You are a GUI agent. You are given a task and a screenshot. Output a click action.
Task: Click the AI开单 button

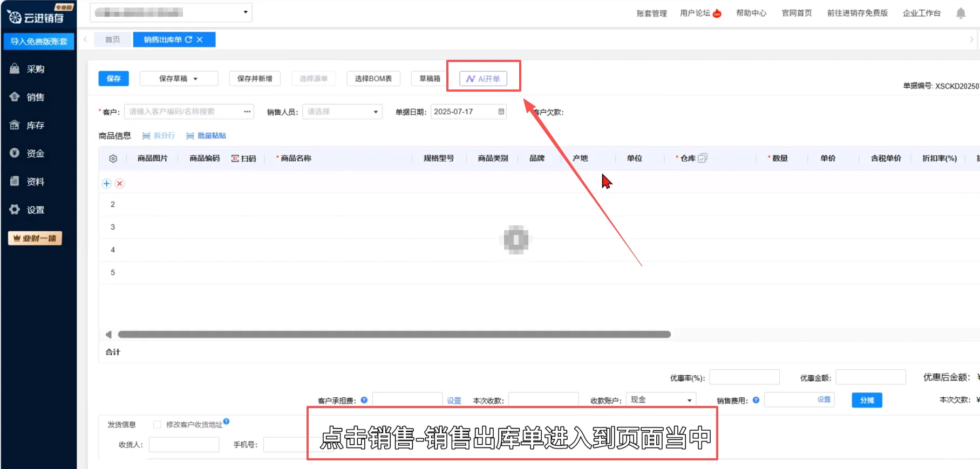point(483,79)
